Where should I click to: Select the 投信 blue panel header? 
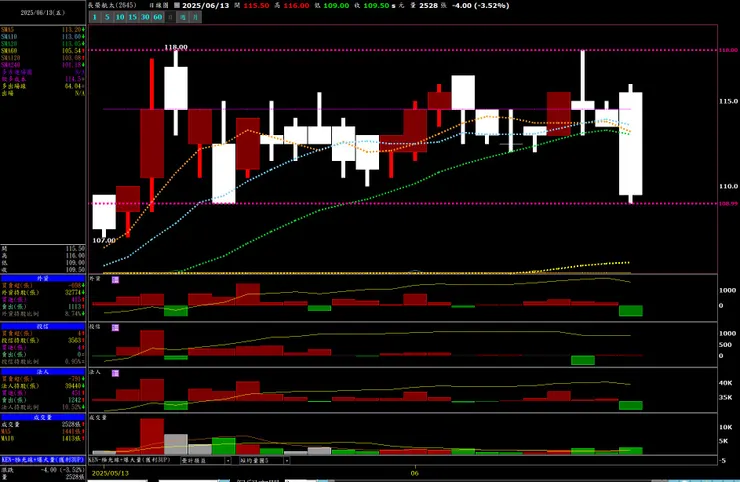tap(43, 326)
